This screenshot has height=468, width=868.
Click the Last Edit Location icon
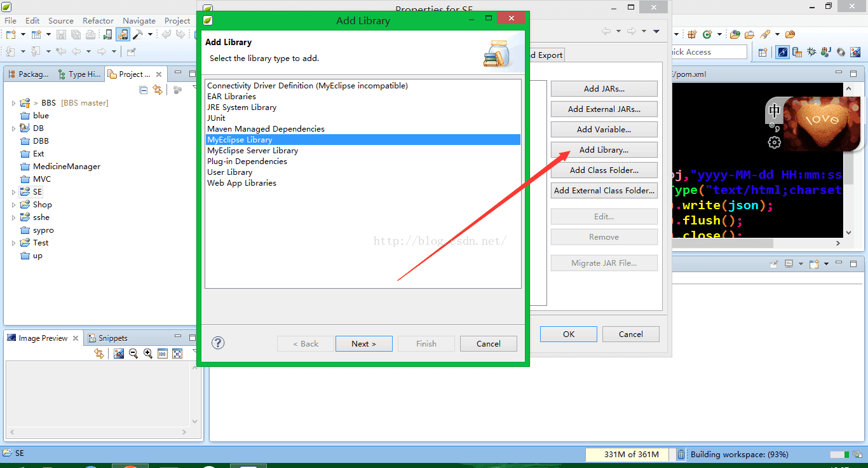pos(61,52)
